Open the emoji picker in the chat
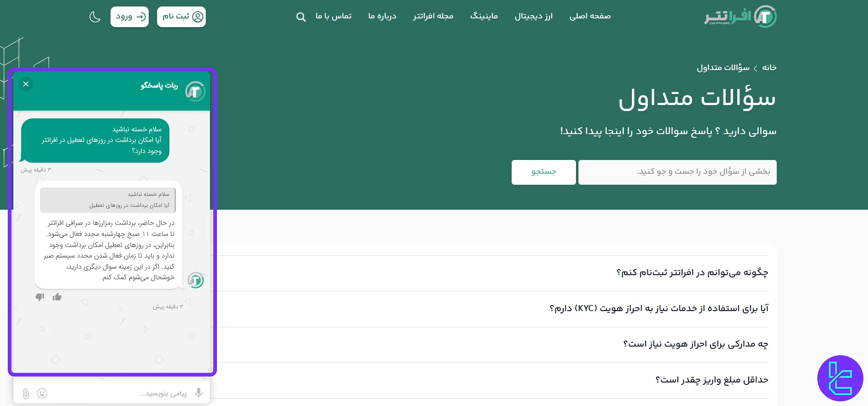The height and width of the screenshot is (406, 868). [42, 393]
